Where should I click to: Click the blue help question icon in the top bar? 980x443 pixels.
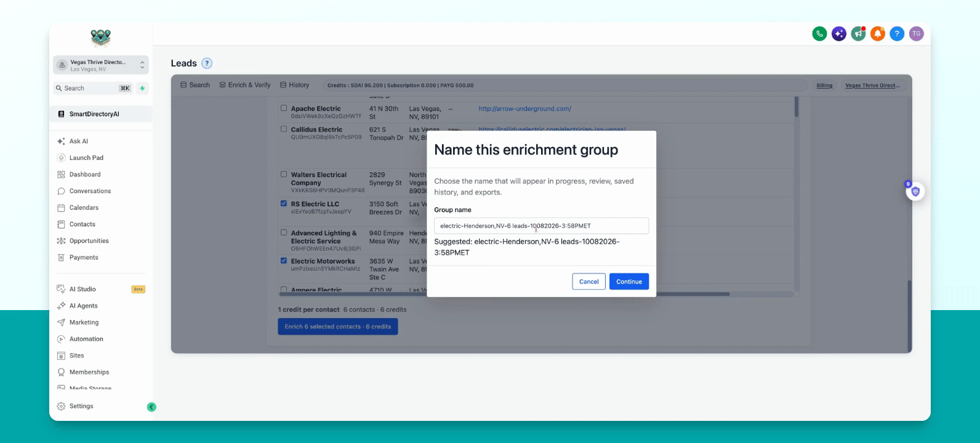[x=898, y=34]
